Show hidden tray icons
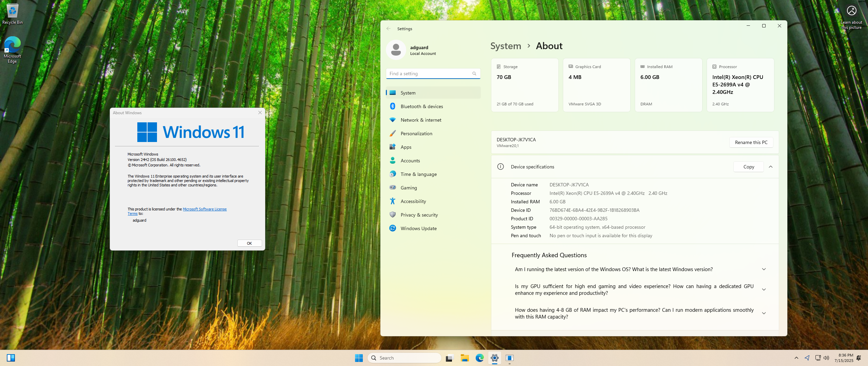The height and width of the screenshot is (366, 868). pos(796,358)
